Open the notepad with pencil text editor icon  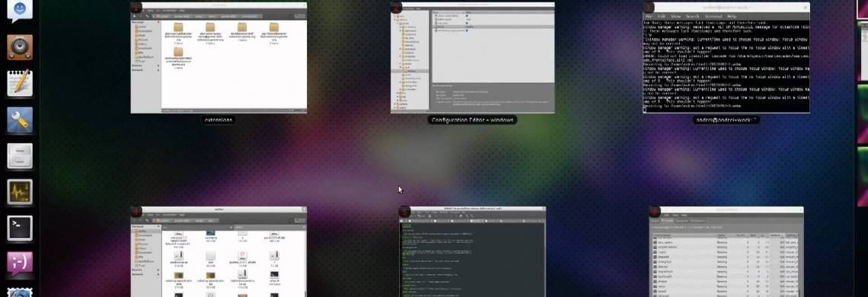click(x=20, y=84)
